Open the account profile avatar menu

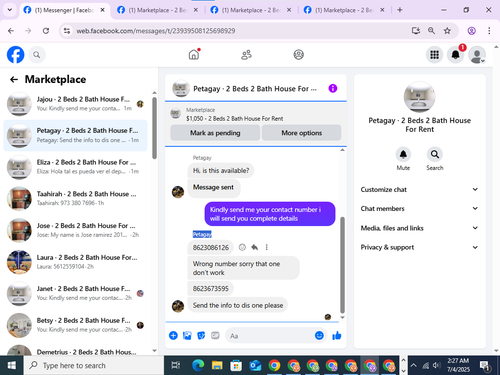477,55
